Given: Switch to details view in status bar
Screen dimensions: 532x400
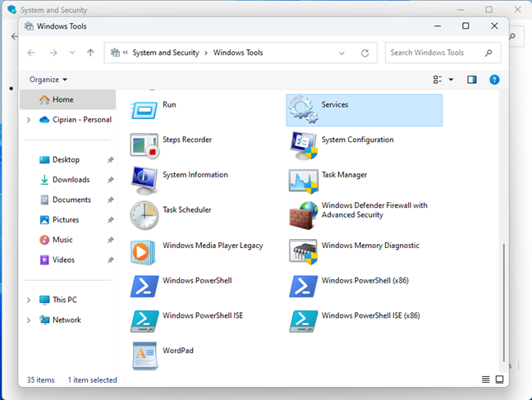Looking at the screenshot, I should pyautogui.click(x=485, y=379).
